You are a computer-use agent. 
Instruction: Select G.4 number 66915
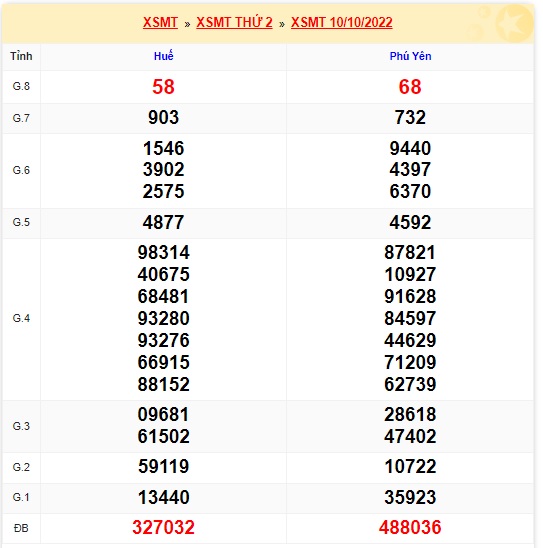coord(164,362)
